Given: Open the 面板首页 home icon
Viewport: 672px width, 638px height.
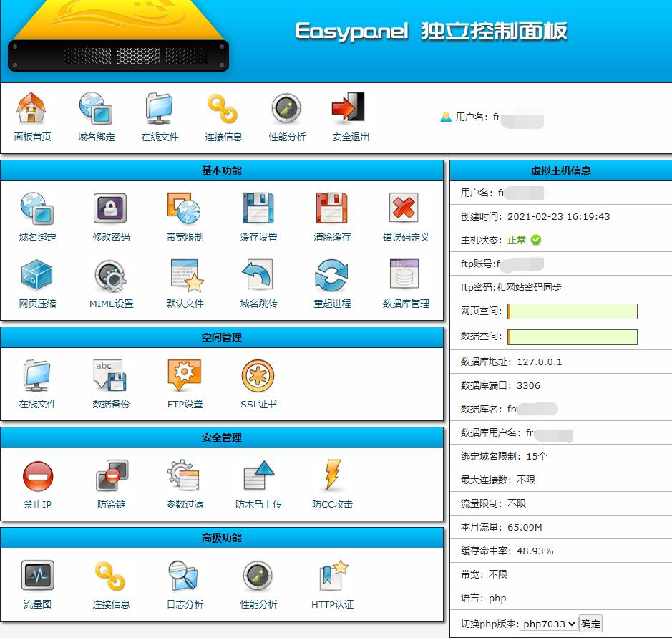Looking at the screenshot, I should click(31, 108).
